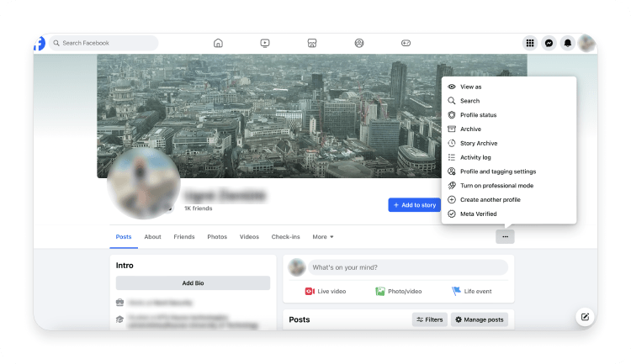Switch to the Friends tab
The width and height of the screenshot is (631, 364).
184,237
